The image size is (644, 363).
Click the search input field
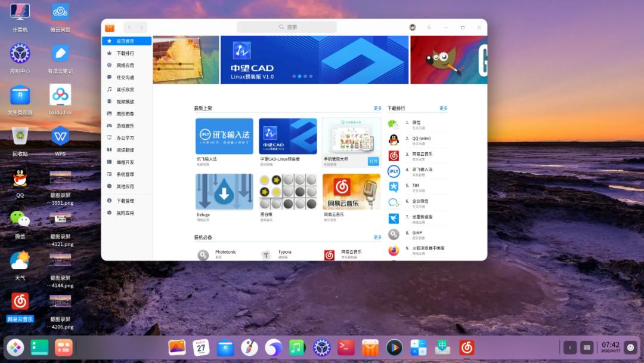pyautogui.click(x=287, y=26)
